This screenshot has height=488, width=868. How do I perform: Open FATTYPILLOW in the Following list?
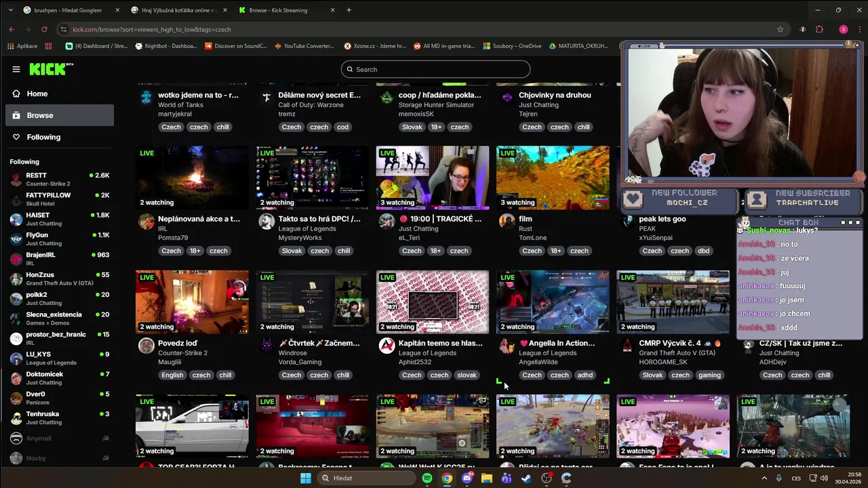[x=60, y=199]
